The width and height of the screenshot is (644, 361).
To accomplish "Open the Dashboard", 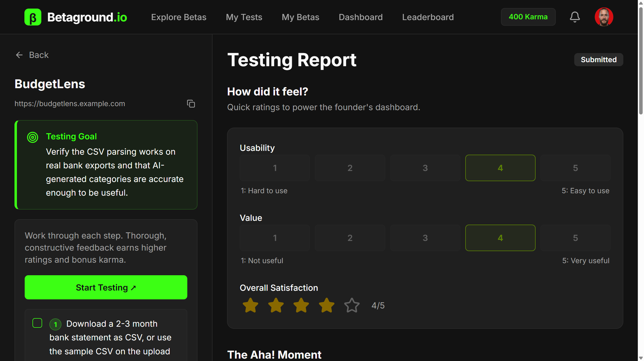I will 361,17.
